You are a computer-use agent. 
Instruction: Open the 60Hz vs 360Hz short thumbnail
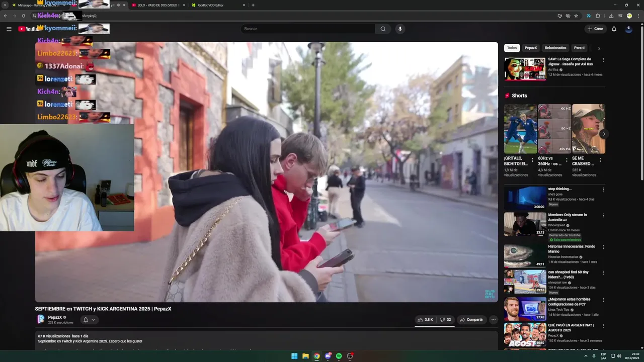554,129
